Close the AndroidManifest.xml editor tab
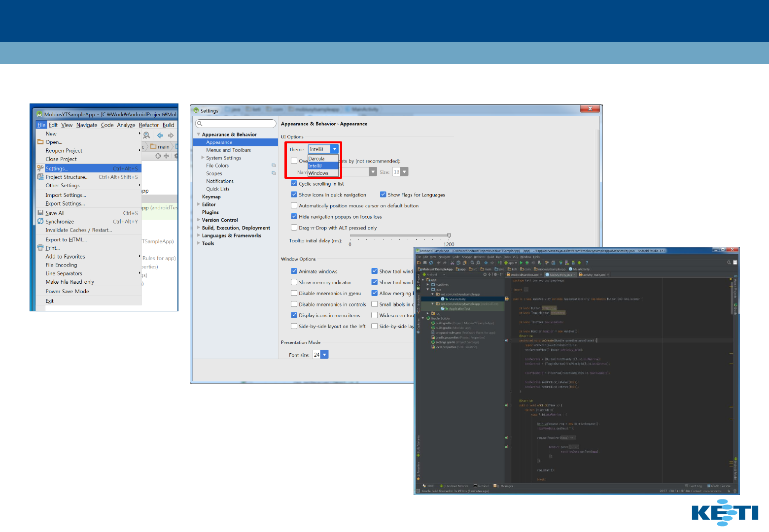 [x=542, y=275]
